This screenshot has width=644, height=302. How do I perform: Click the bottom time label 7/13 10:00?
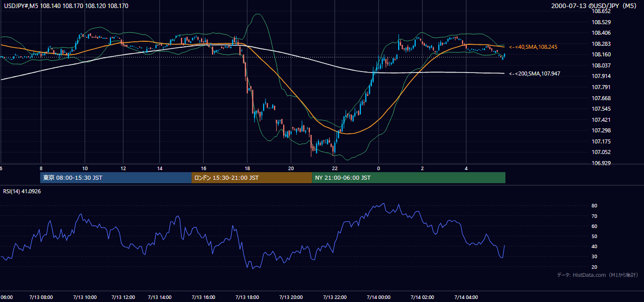(x=85, y=297)
